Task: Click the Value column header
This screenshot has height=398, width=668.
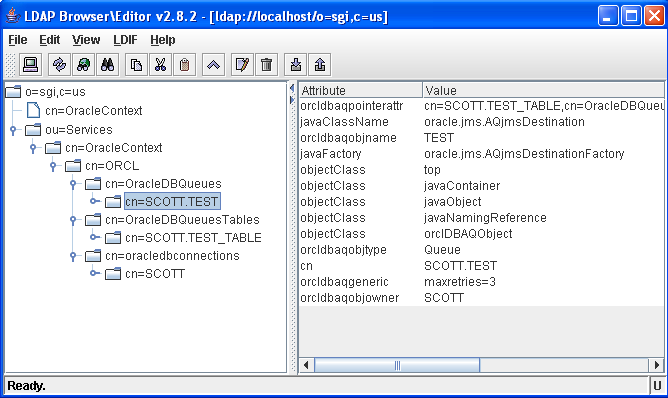Action: (x=544, y=90)
